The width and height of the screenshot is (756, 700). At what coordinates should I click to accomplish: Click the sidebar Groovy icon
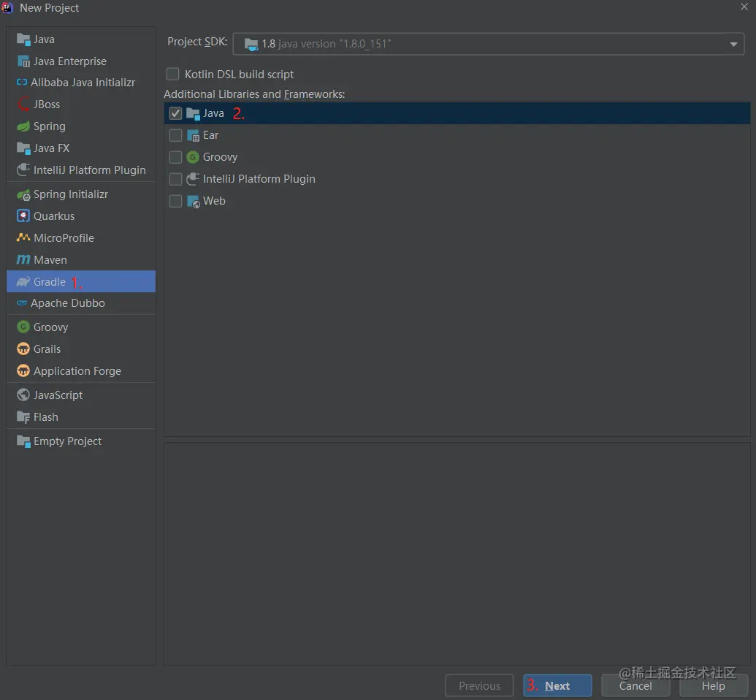(x=23, y=327)
